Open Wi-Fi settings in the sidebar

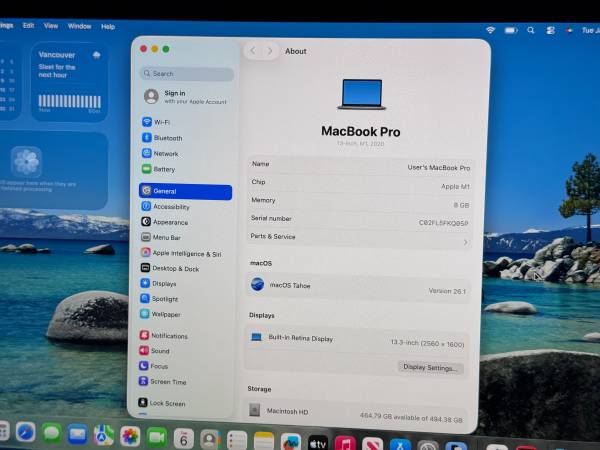[161, 122]
